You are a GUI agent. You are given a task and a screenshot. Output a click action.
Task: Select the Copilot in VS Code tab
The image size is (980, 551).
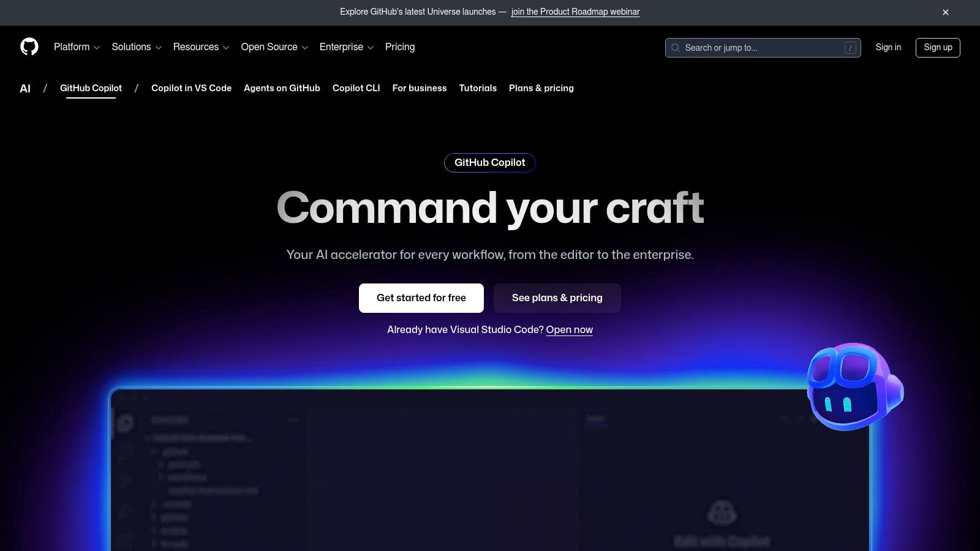[191, 88]
